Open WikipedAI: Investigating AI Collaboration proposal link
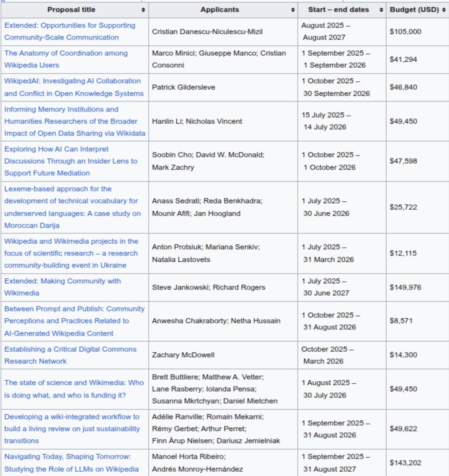449x476 pixels. point(74,87)
